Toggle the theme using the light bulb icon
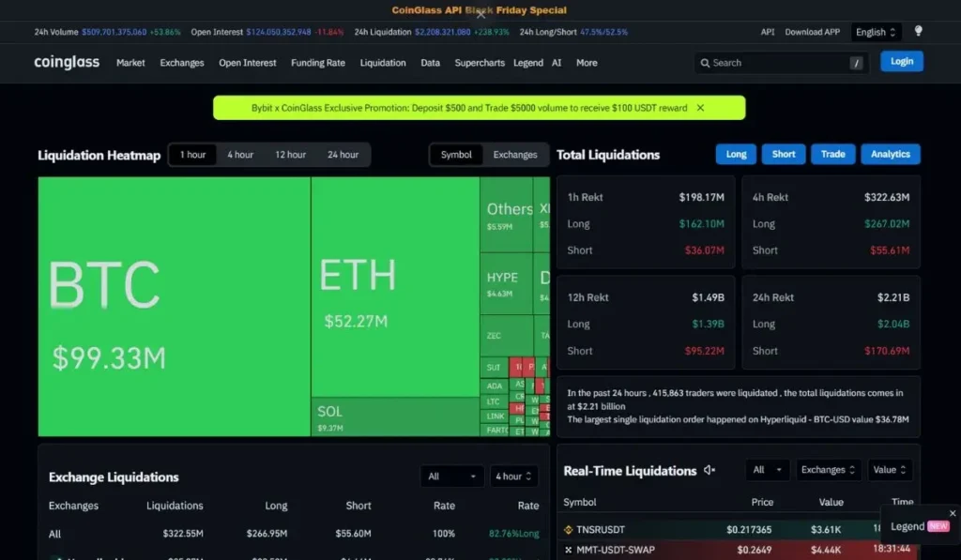This screenshot has width=961, height=560. point(918,31)
